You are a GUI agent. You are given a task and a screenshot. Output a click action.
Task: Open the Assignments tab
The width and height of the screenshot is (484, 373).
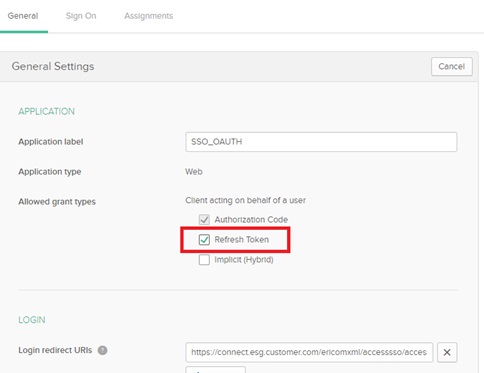[x=149, y=16]
